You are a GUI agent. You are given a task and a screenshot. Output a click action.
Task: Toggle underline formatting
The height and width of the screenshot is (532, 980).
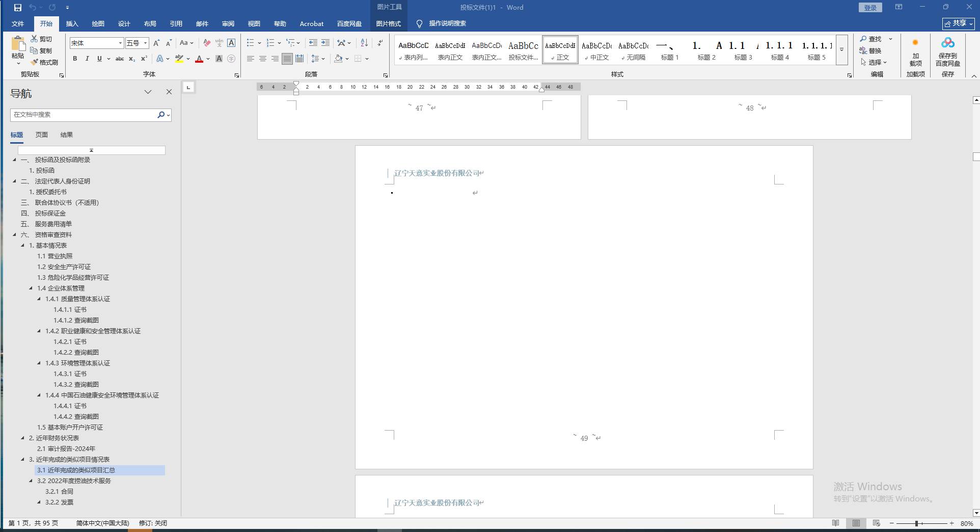pos(99,59)
